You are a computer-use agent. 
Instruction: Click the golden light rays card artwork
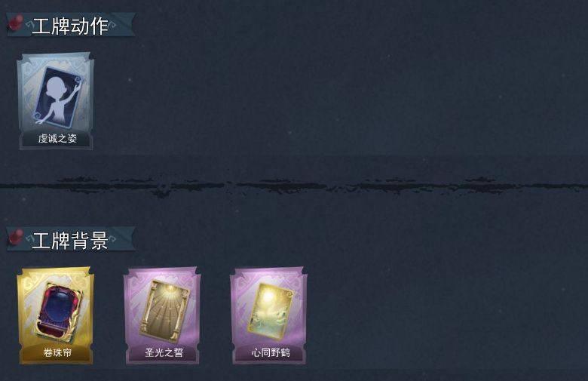[165, 311]
